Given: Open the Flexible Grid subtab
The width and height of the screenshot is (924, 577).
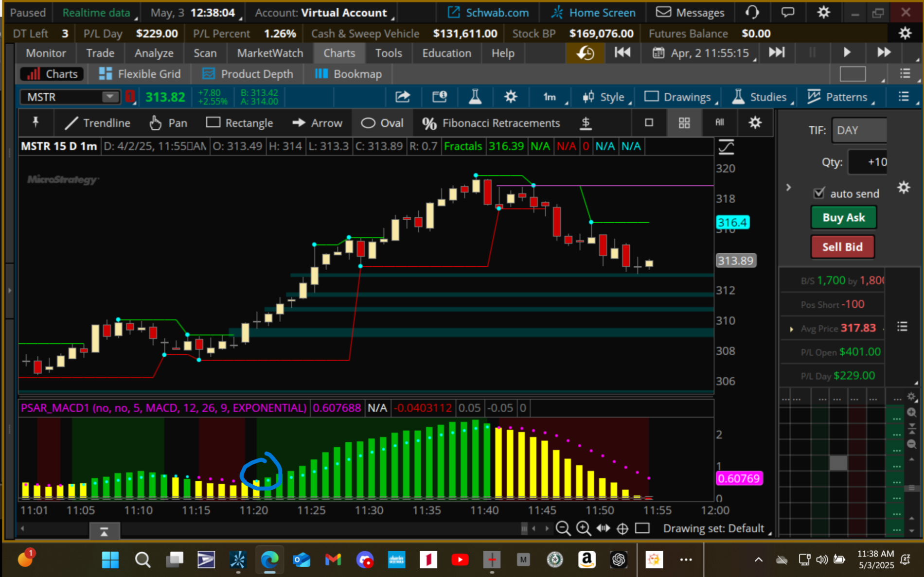Looking at the screenshot, I should point(140,74).
